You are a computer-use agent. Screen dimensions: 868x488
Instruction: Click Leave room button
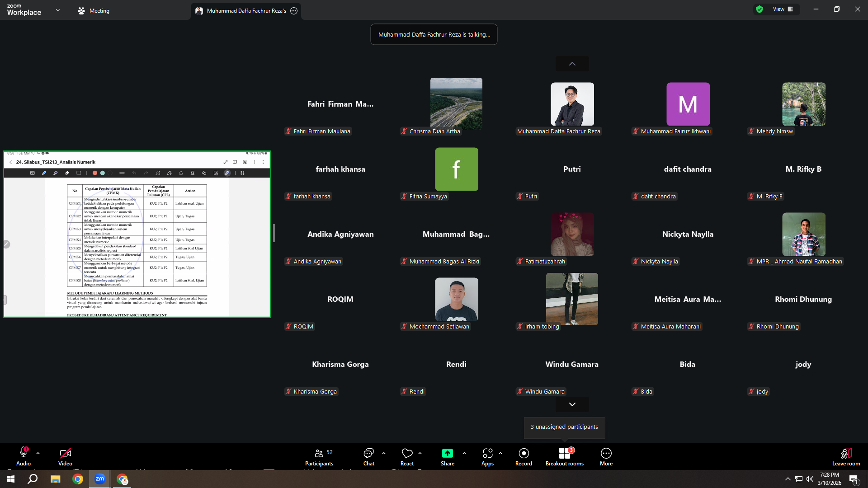pos(846,457)
